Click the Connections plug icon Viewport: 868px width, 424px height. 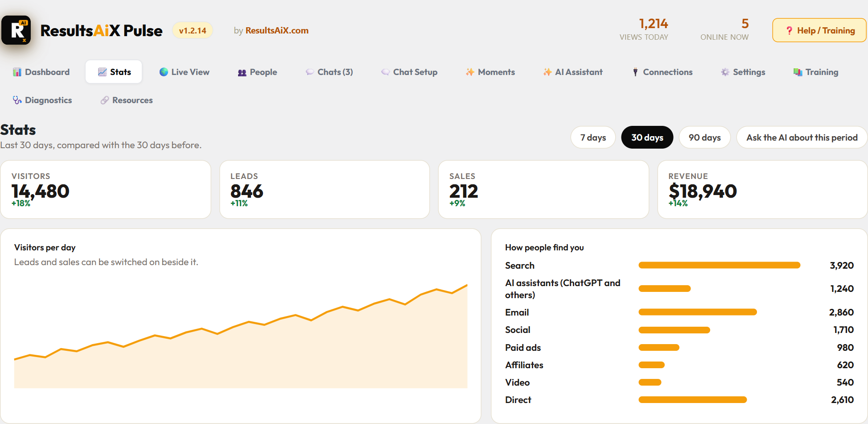635,72
